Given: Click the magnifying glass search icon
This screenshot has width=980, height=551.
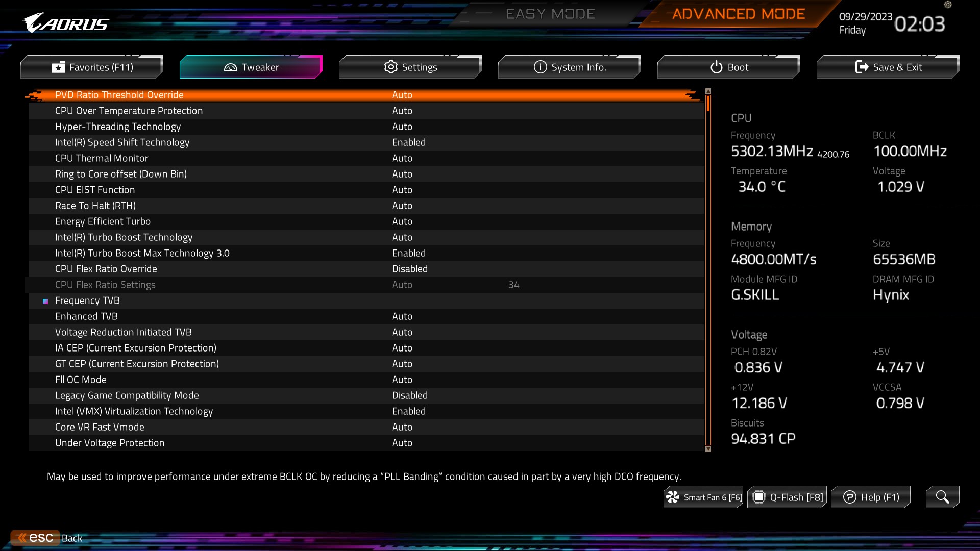Looking at the screenshot, I should pyautogui.click(x=942, y=497).
